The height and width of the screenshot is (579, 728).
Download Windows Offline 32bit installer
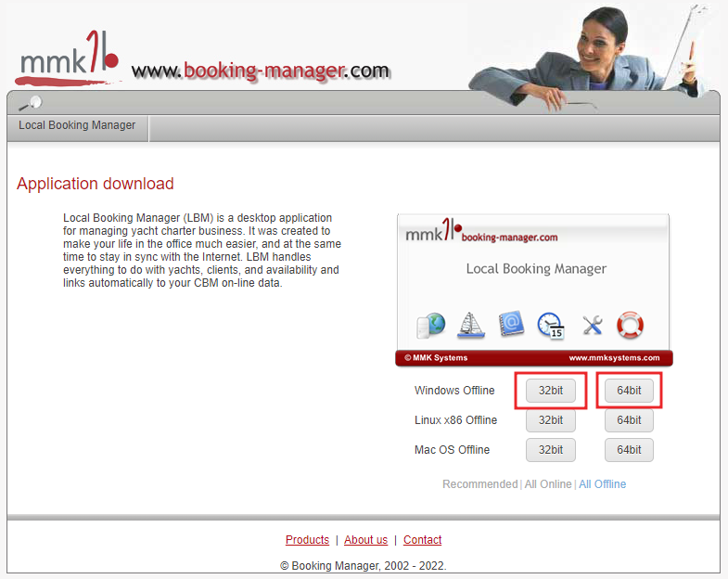(551, 391)
